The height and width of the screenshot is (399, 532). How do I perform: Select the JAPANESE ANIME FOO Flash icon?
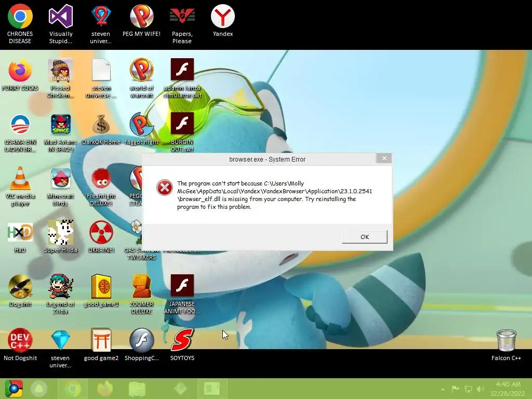point(182,294)
